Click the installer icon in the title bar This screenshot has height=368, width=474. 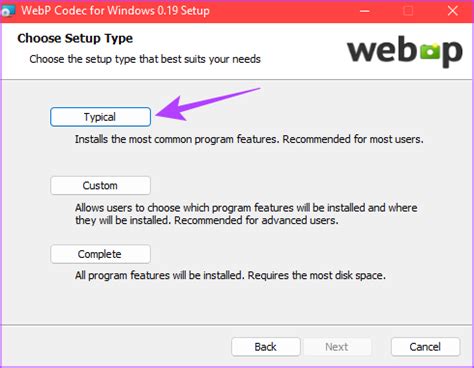7,11
